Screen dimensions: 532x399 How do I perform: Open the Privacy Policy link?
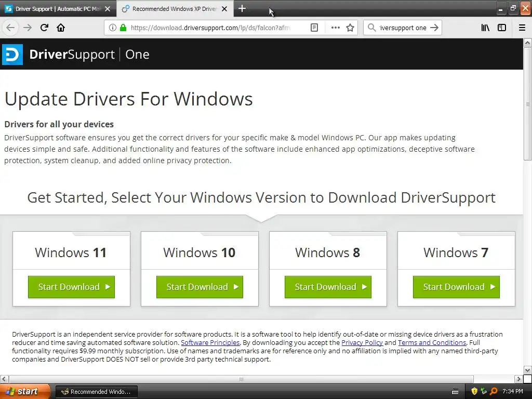coord(362,343)
